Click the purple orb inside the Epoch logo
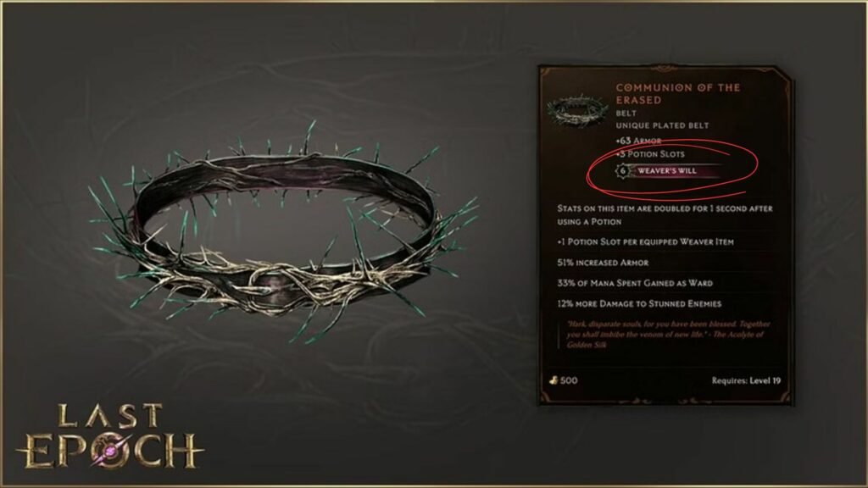This screenshot has height=488, width=868. (x=111, y=451)
